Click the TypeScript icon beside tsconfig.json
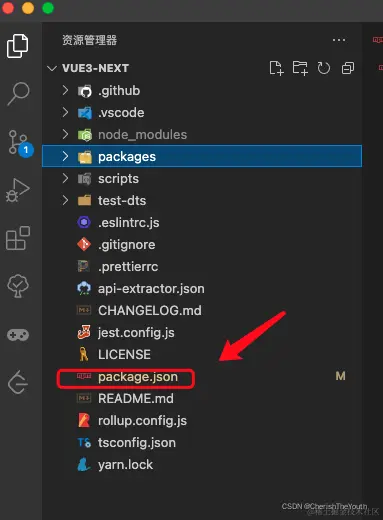 [x=84, y=442]
